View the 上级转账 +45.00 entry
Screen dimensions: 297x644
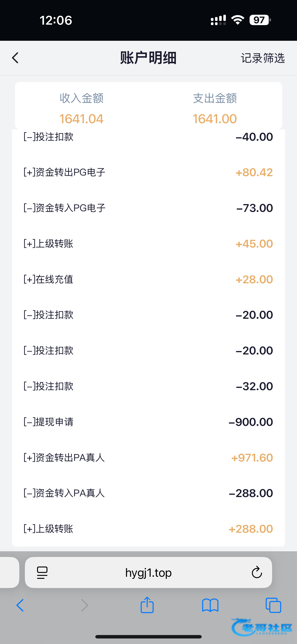pyautogui.click(x=148, y=243)
